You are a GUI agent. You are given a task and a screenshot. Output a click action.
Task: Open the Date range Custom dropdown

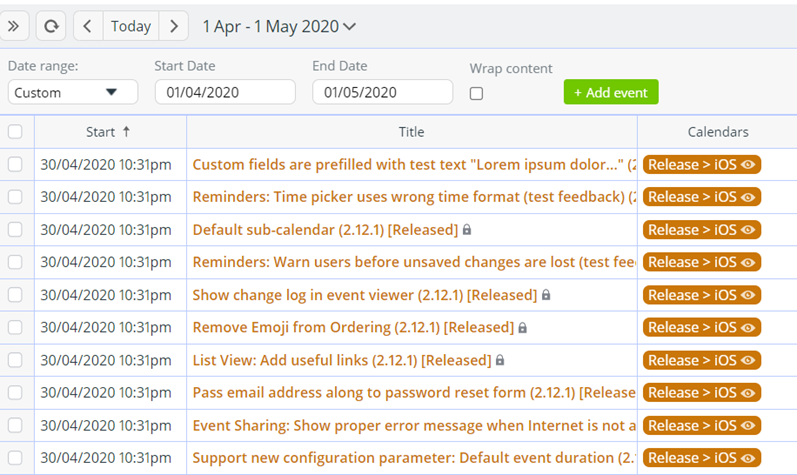73,92
